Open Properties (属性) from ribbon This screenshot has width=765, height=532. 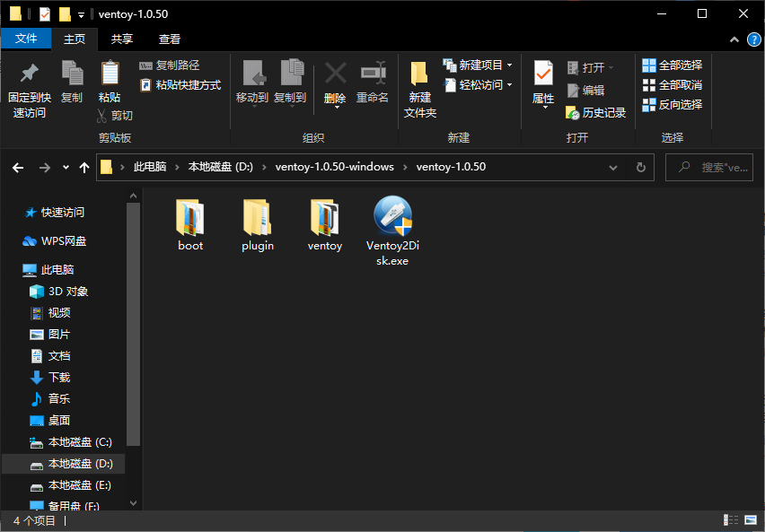(543, 83)
